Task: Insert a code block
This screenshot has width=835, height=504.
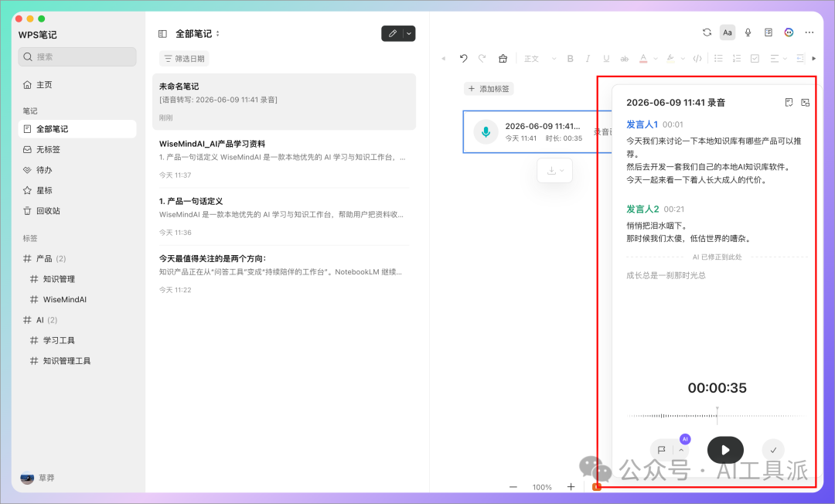Action: click(x=697, y=59)
